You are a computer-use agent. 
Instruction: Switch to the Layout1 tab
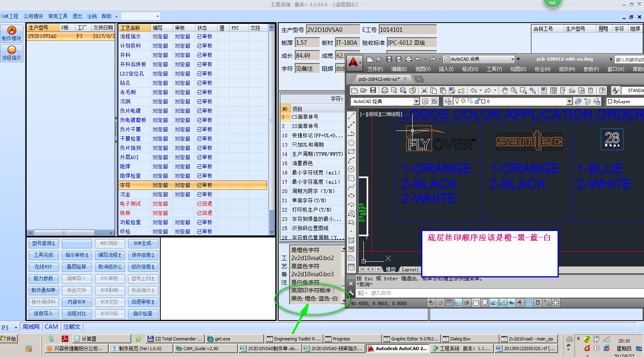coord(410,269)
